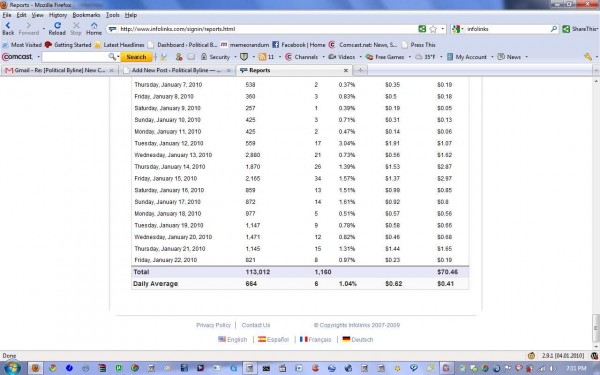Click wrench settings icon on Comcast toolbar
Image resolution: width=600 pixels, height=375 pixels.
coord(588,57)
